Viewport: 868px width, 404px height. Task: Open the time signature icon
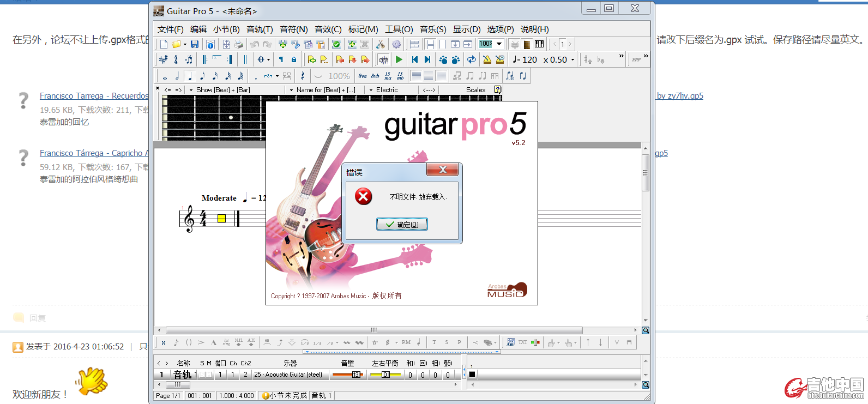click(176, 59)
